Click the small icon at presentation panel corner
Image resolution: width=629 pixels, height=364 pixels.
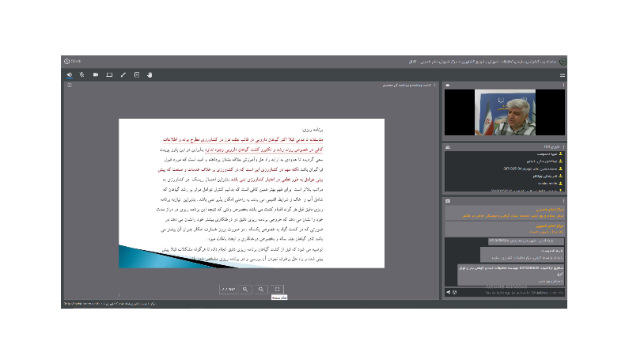pyautogui.click(x=70, y=85)
